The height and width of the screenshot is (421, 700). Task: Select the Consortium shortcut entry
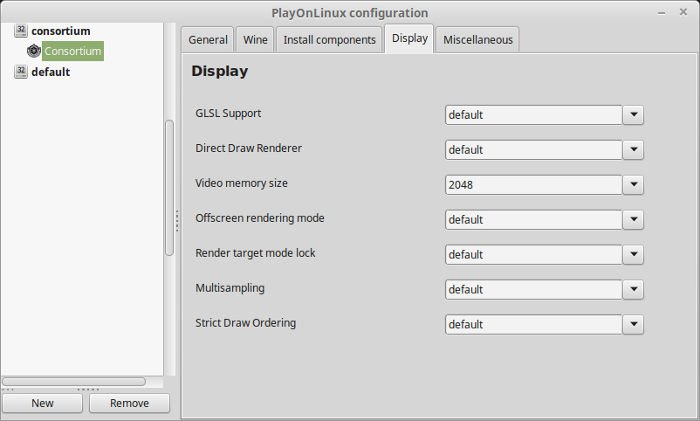73,51
